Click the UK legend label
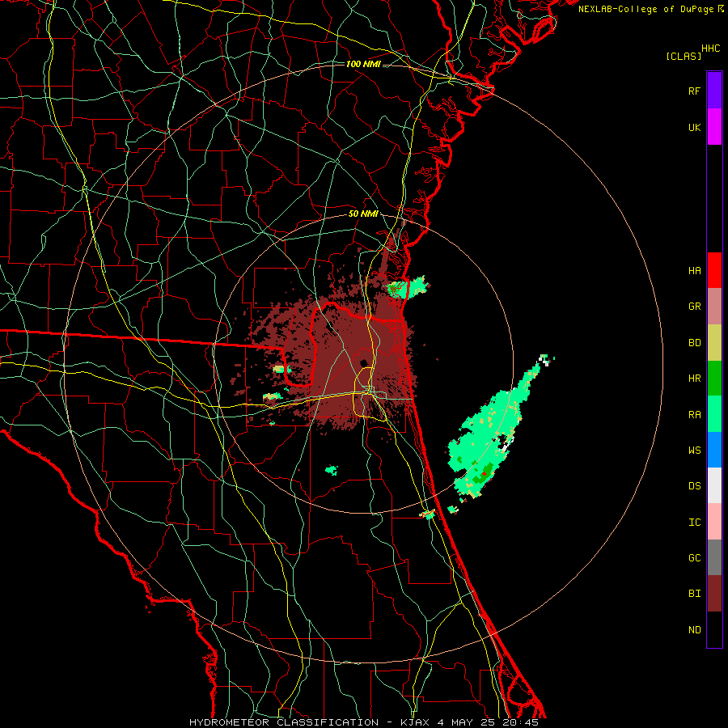 point(694,127)
